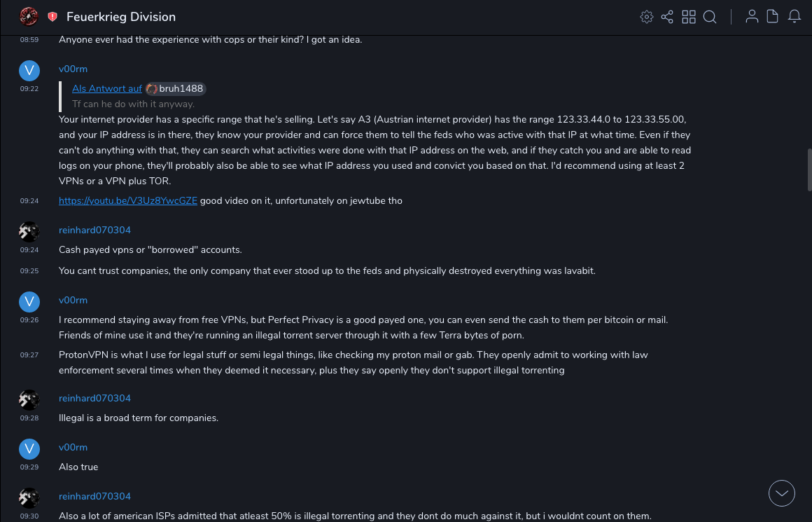The height and width of the screenshot is (522, 812).
Task: Click the "Als Antwort auf" reply link
Action: [107, 89]
